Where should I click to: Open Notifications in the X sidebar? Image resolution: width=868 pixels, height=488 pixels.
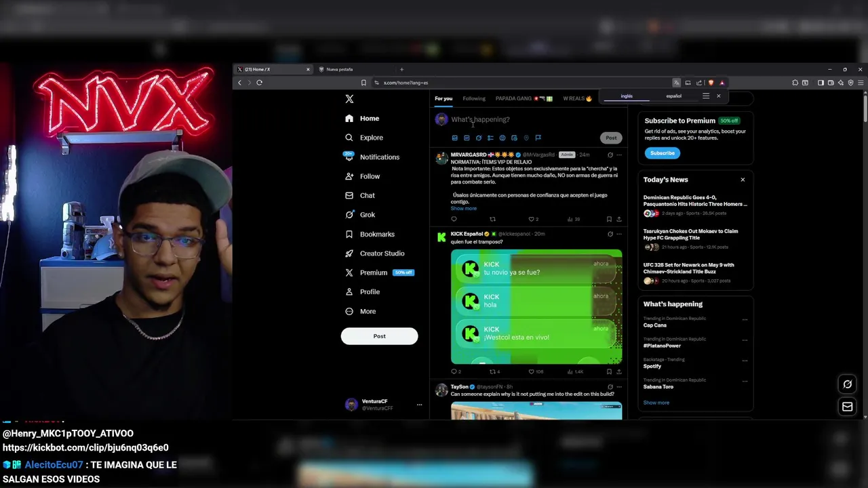point(372,157)
